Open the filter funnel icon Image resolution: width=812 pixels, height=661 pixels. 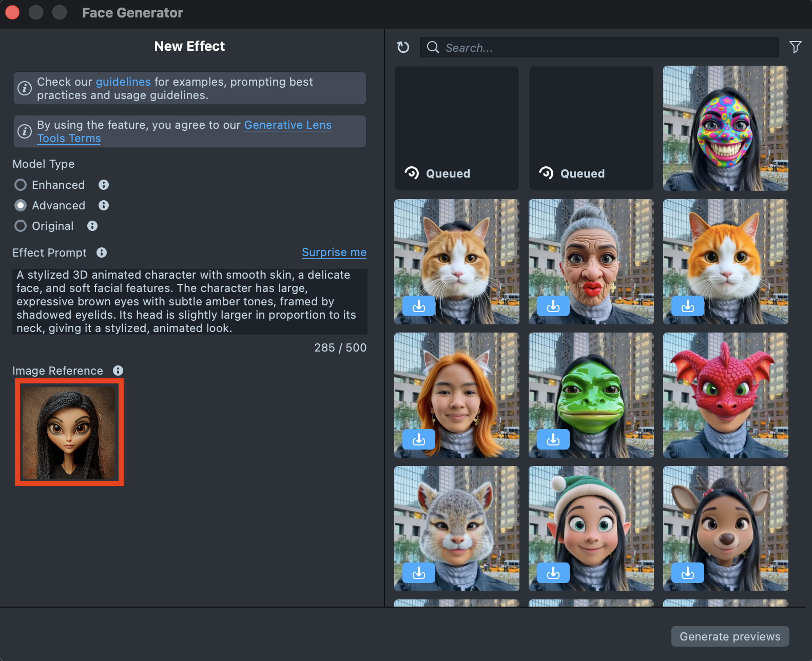[x=795, y=47]
